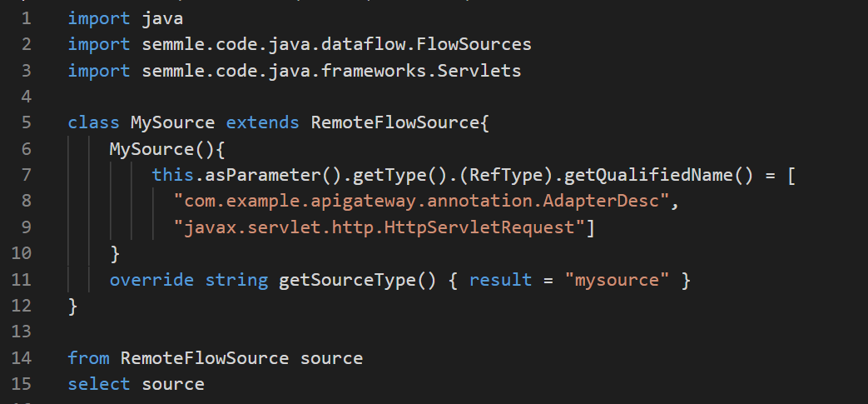This screenshot has width=868, height=404.
Task: Click the select keyword on line 15
Action: tap(99, 384)
